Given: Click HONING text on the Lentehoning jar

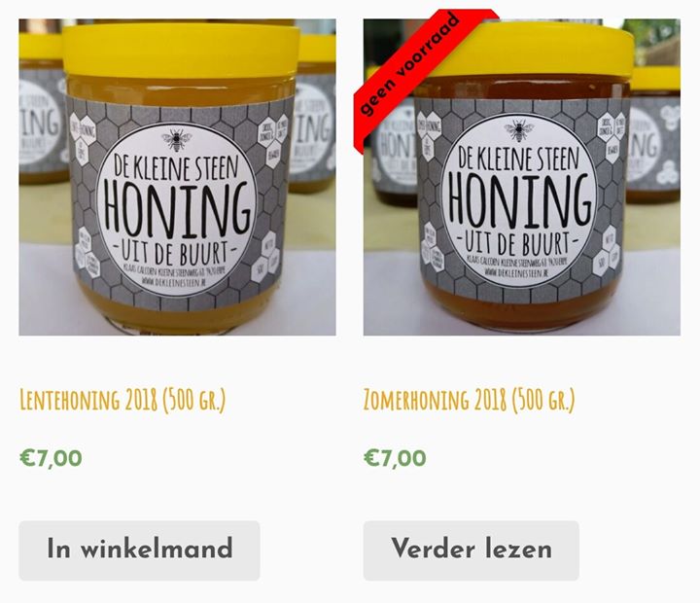Looking at the screenshot, I should (x=177, y=210).
